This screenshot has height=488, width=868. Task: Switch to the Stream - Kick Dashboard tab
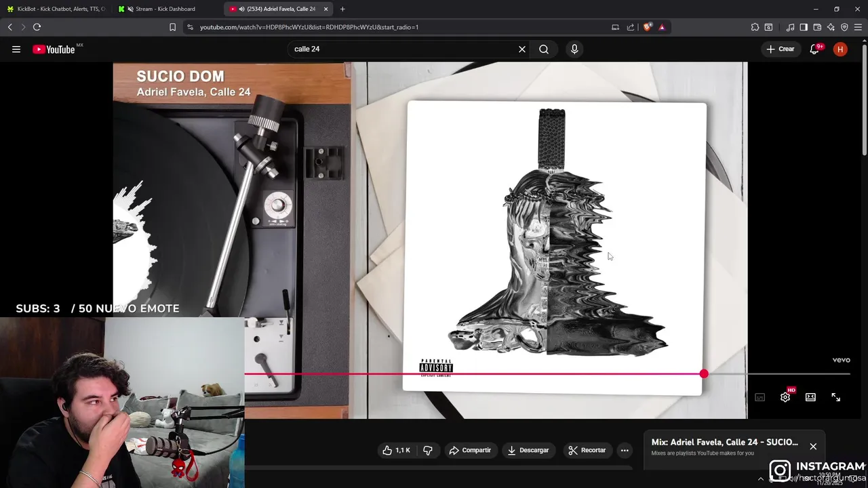(167, 9)
